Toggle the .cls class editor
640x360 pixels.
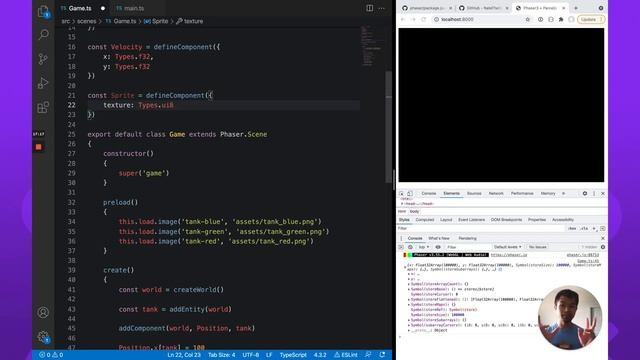point(584,229)
